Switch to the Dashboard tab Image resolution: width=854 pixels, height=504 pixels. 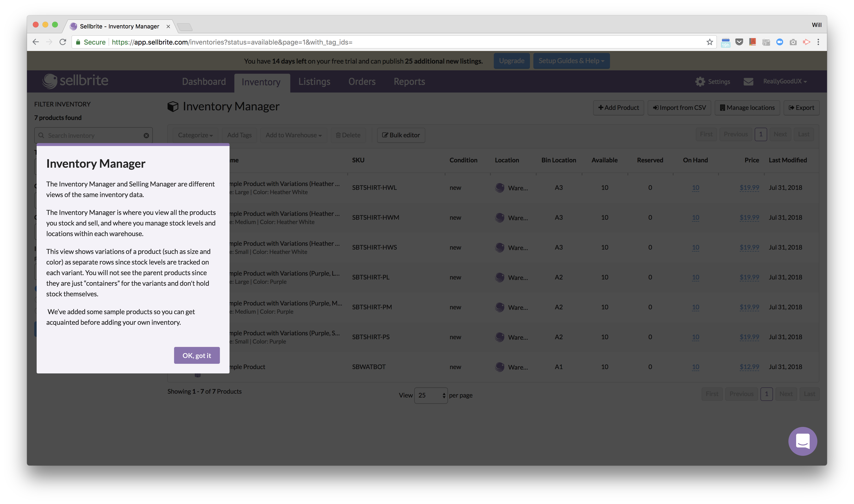(x=203, y=81)
